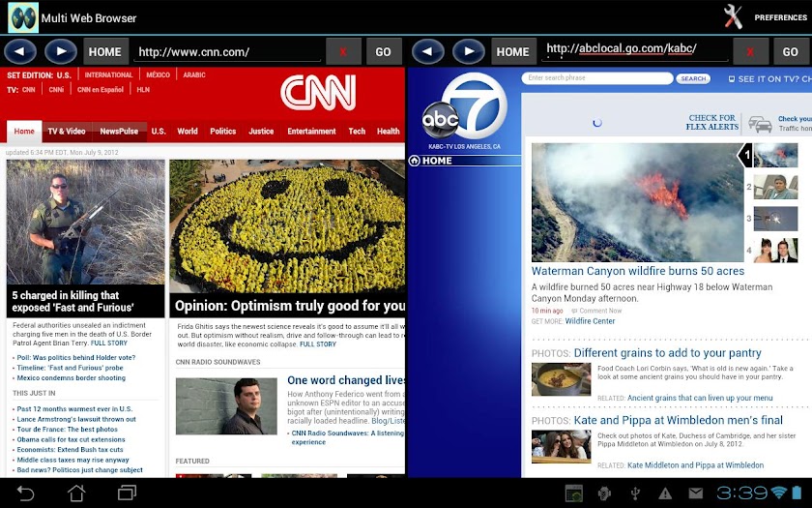Clear the left pane URL with red X

[343, 52]
